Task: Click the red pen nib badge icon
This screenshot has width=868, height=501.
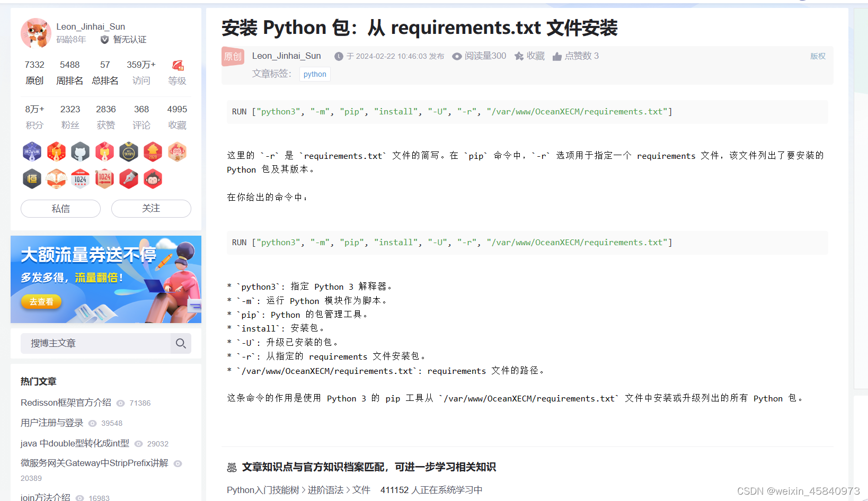Action: pyautogui.click(x=128, y=179)
